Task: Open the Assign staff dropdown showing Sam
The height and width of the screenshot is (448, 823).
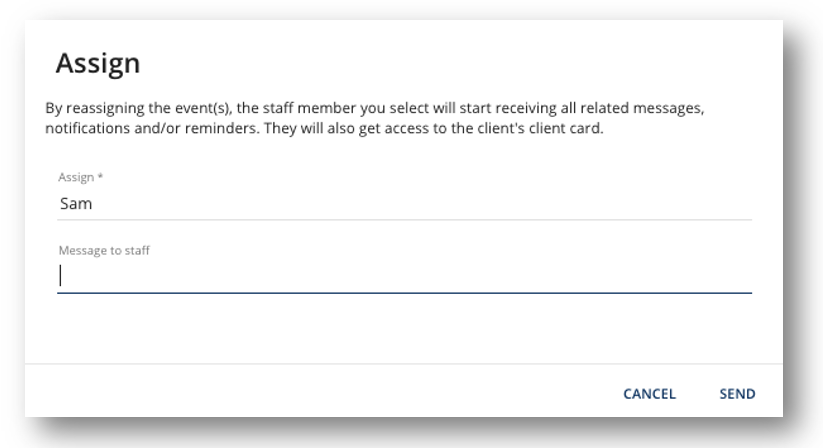Action: coord(404,204)
